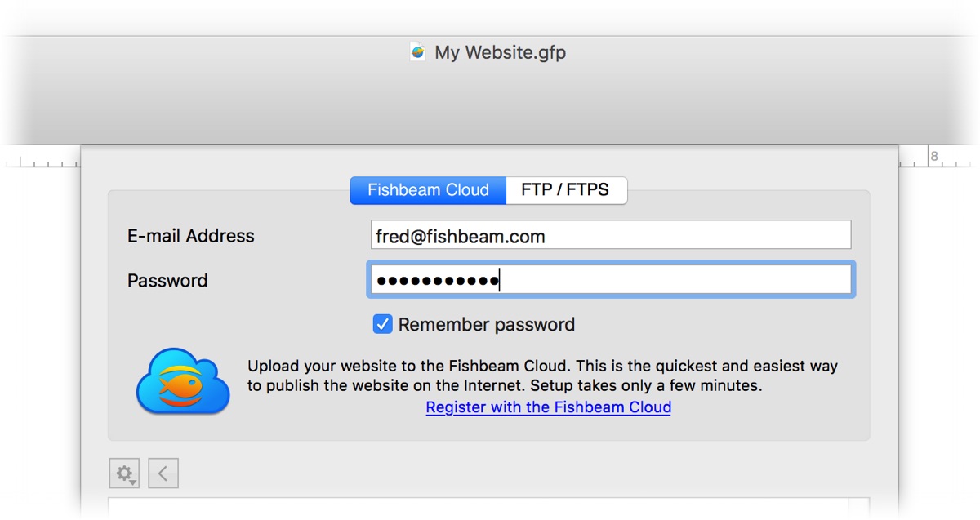This screenshot has width=980, height=520.
Task: Click the Fishbeam Cloud upload description text
Action: tap(542, 376)
